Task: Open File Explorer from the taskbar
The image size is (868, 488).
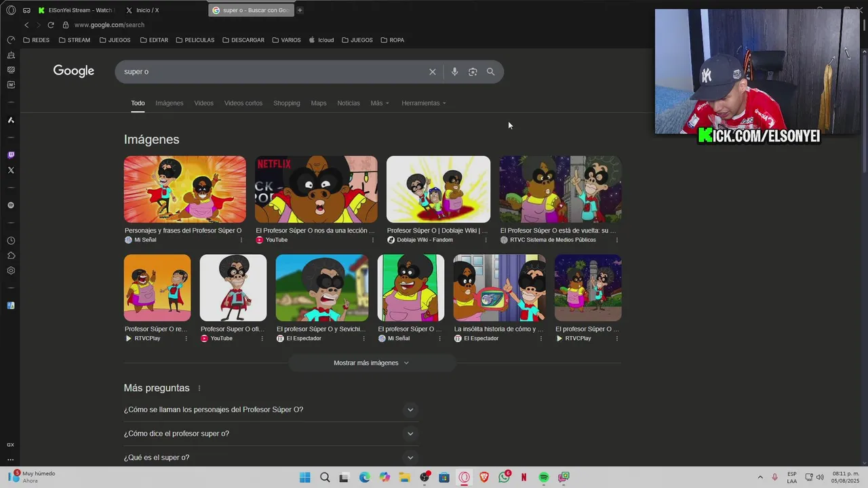Action: coord(404,478)
